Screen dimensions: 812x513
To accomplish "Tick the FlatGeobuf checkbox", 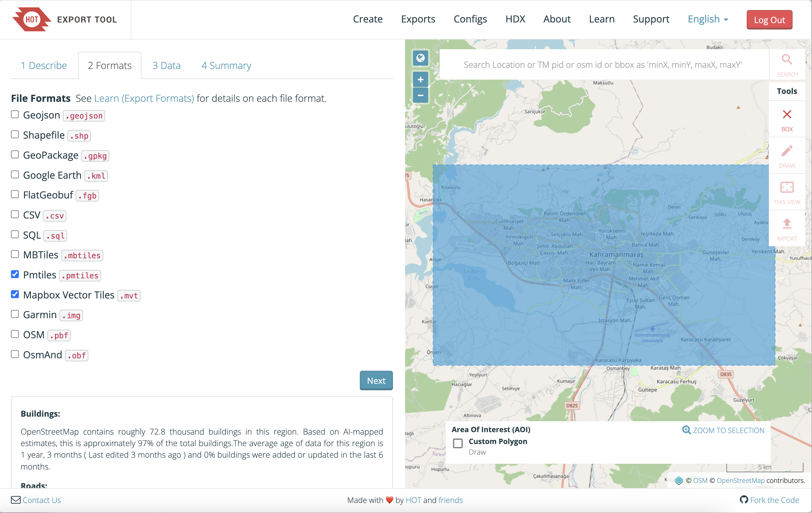I will (x=15, y=195).
